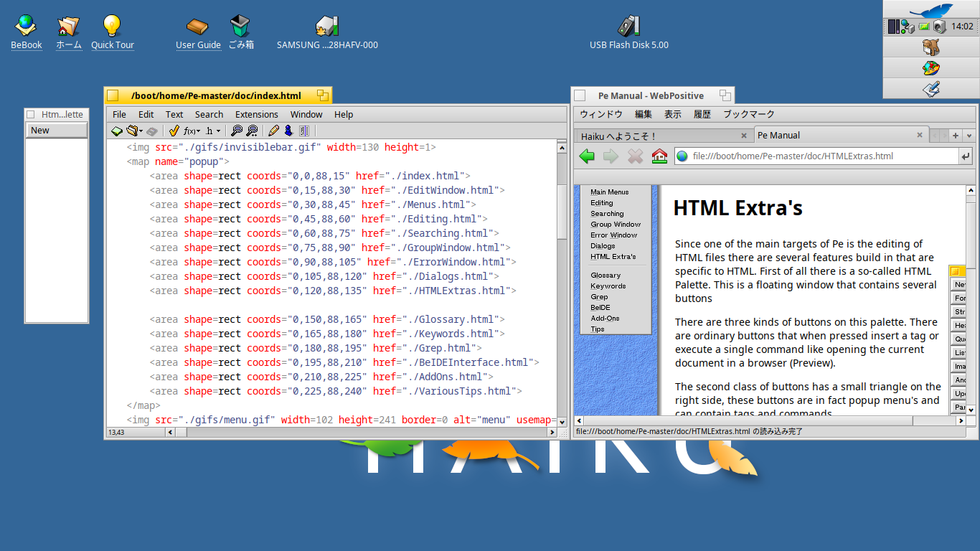The width and height of the screenshot is (980, 551).
Task: Open the f(x) function popup dropdown
Action: pyautogui.click(x=192, y=131)
